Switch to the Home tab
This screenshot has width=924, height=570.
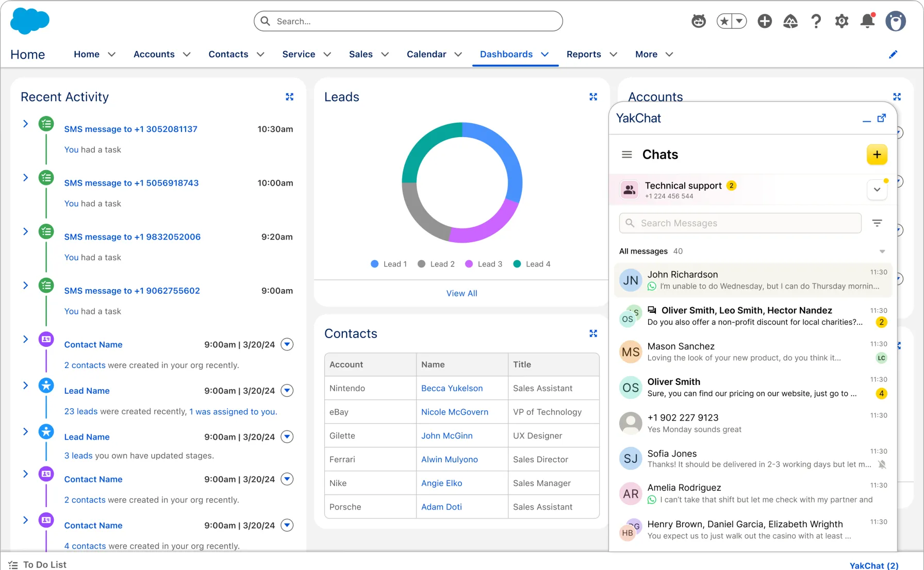87,54
